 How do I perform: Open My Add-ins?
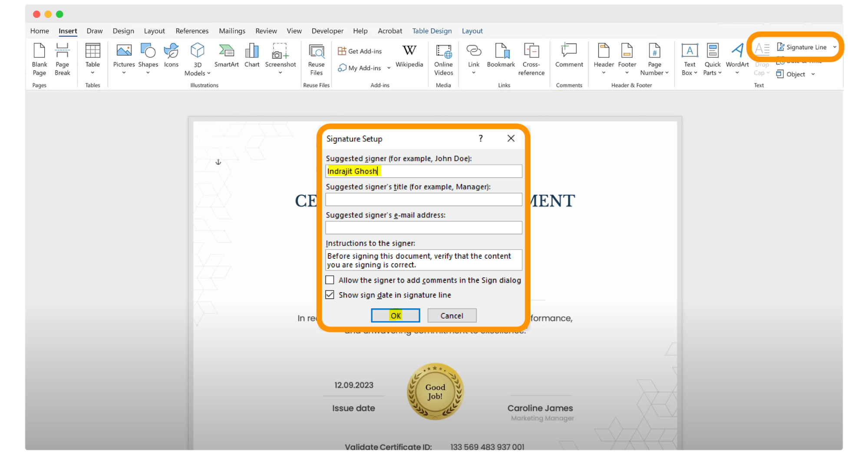(360, 68)
